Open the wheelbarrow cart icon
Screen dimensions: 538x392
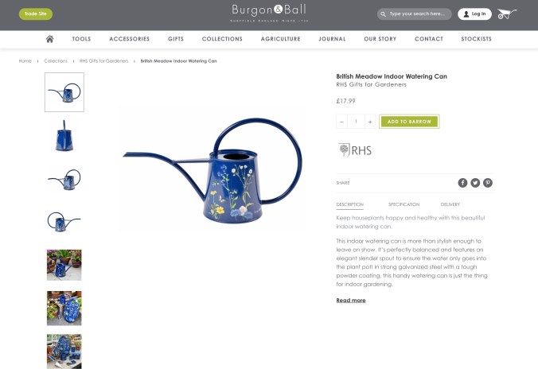click(x=507, y=14)
